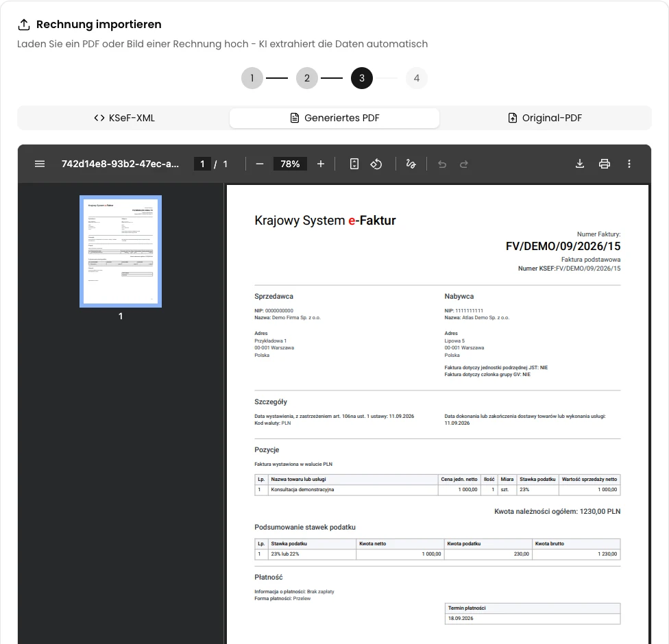
Task: Jump to step 4 in stepper
Action: click(x=417, y=78)
